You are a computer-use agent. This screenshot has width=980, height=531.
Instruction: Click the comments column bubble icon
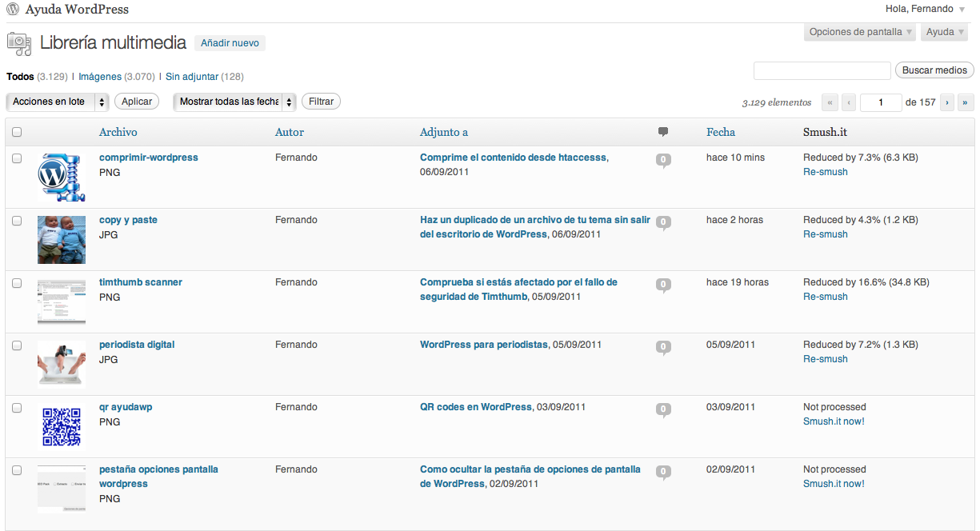coord(662,132)
